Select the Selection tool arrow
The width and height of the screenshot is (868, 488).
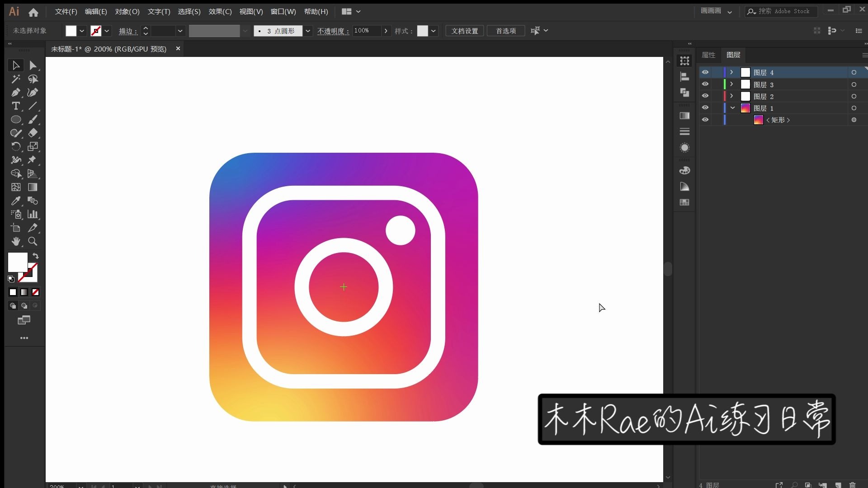16,66
